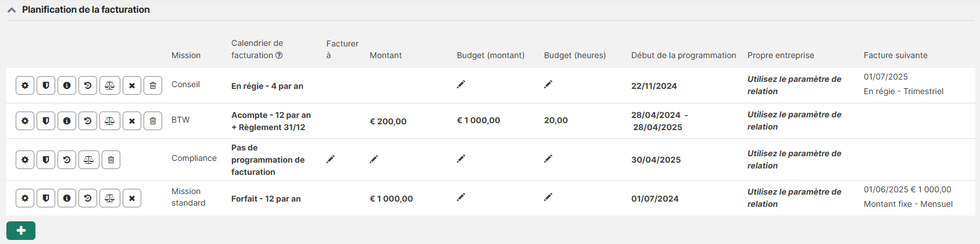
Task: Click the € 200,00 amount in BTW row
Action: click(x=388, y=121)
